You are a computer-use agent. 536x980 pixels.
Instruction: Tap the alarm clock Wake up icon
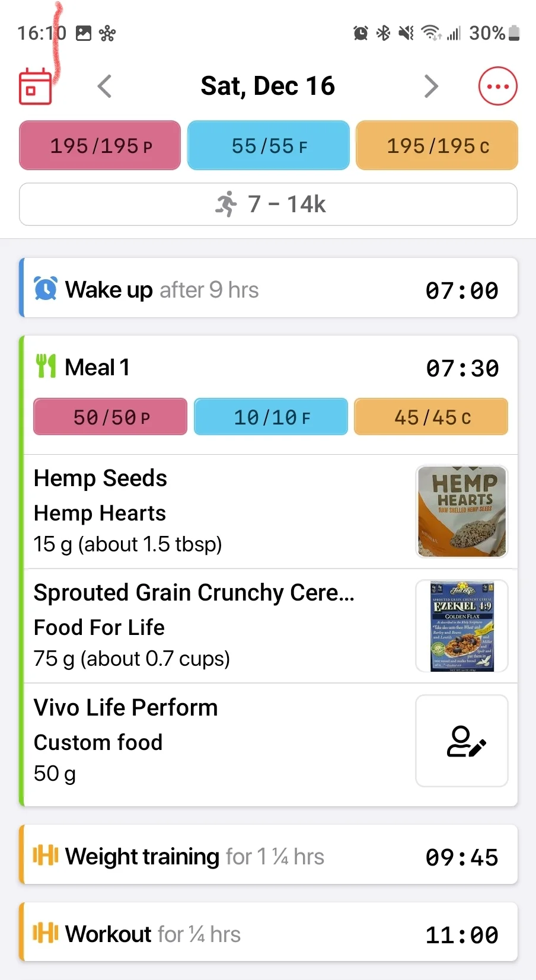(x=46, y=289)
